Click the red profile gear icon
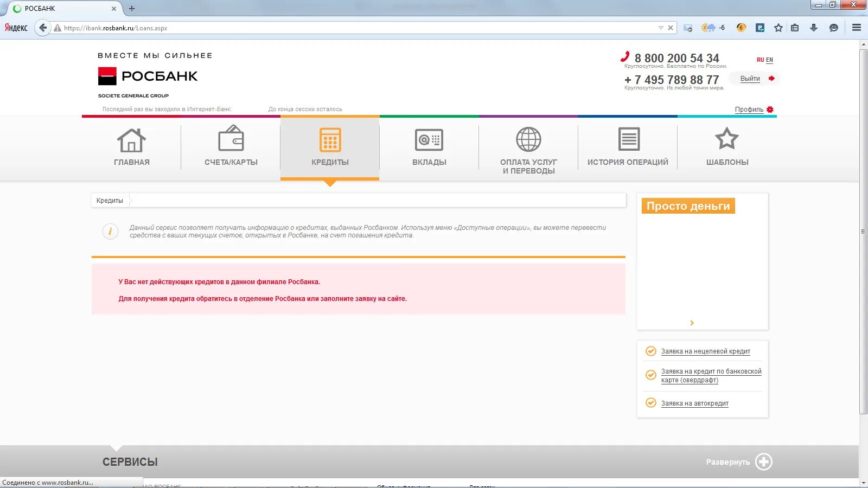Image resolution: width=868 pixels, height=488 pixels. pyautogui.click(x=770, y=110)
